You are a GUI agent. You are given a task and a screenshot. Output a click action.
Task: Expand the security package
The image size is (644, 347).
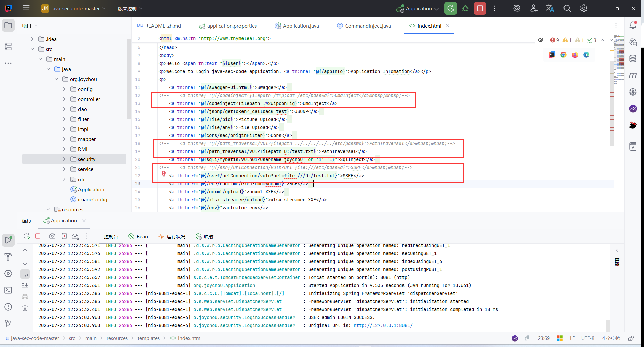click(x=64, y=159)
